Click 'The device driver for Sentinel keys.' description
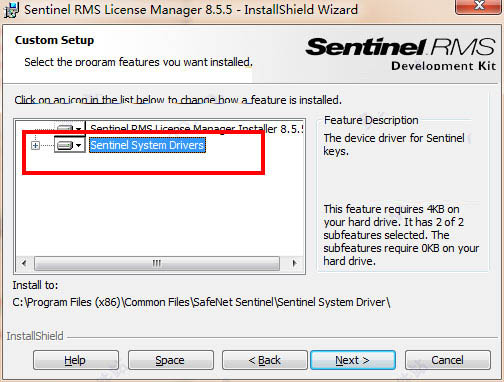Screen dimensions: 504x382 [x=394, y=145]
